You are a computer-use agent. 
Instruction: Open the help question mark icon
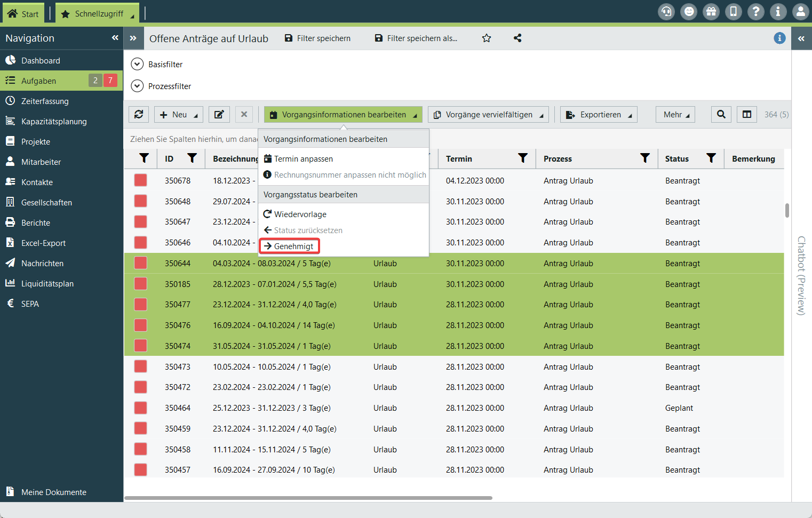coord(755,12)
